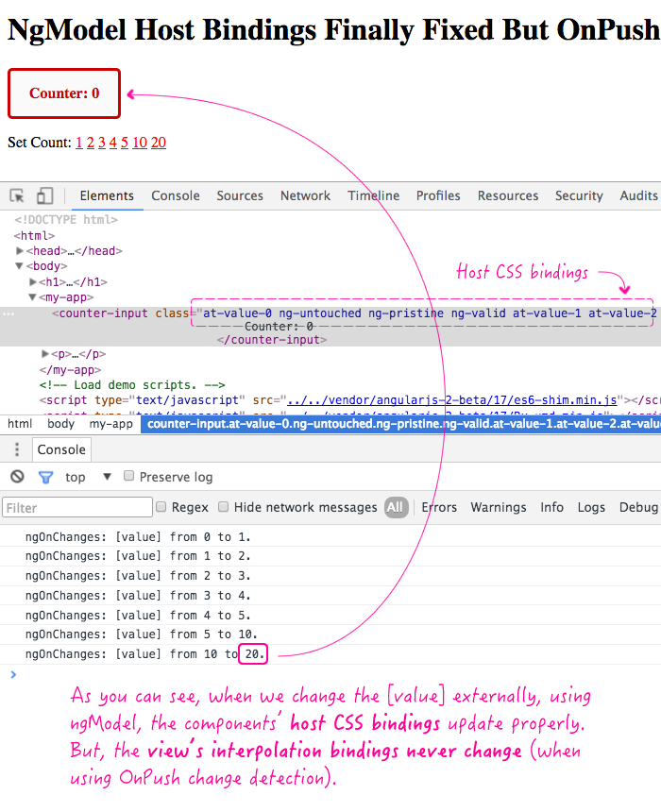Enable the Preserve log checkbox
The width and height of the screenshot is (661, 812).
(130, 477)
